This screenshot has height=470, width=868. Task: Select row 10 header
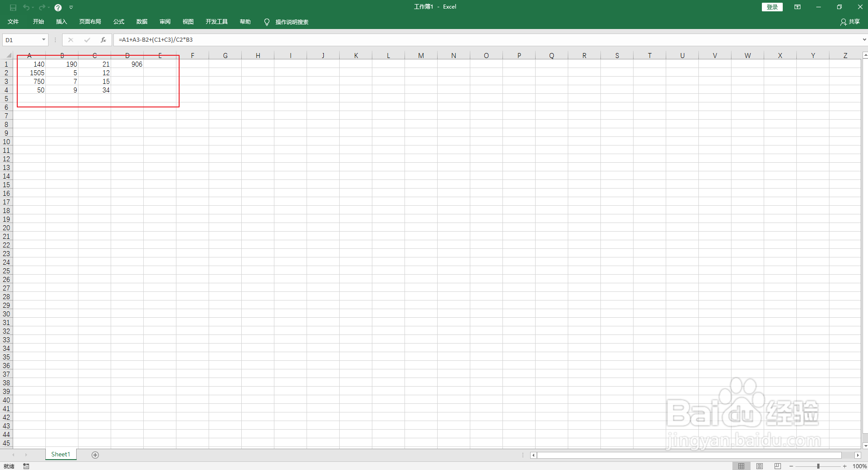(6, 142)
